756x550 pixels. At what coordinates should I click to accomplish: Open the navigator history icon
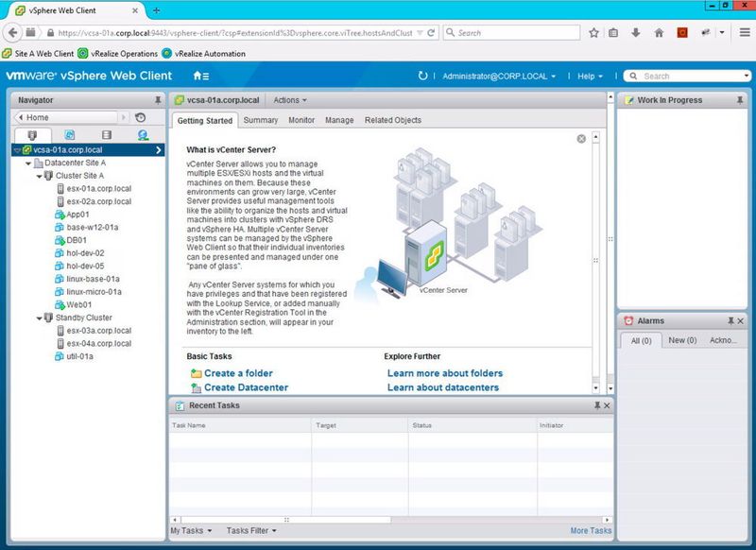(140, 117)
